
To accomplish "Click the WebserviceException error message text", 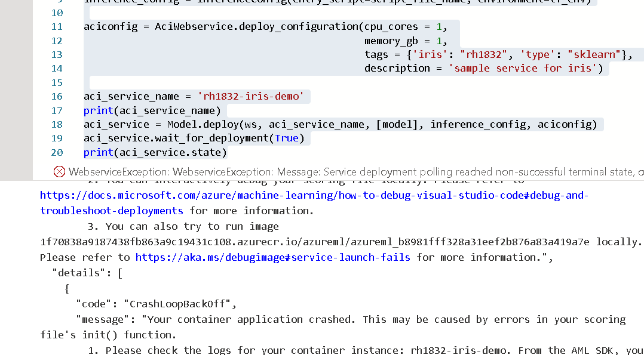I will pyautogui.click(x=356, y=171).
